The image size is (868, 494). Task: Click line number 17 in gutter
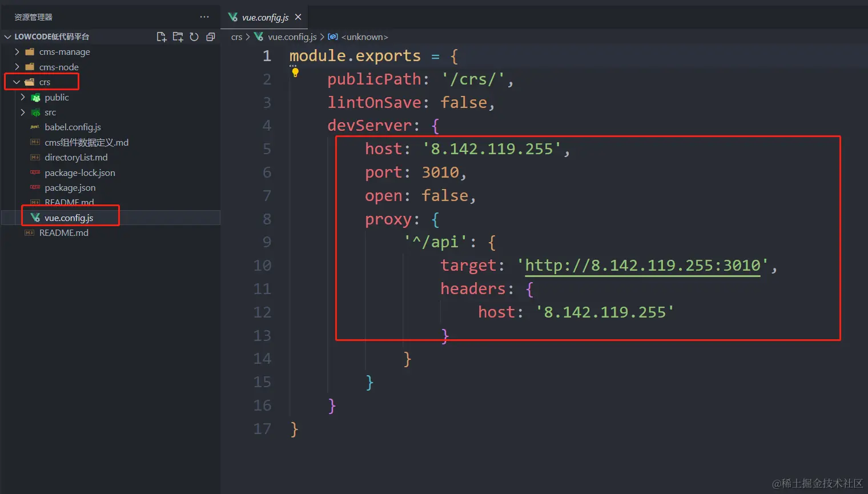[262, 429]
